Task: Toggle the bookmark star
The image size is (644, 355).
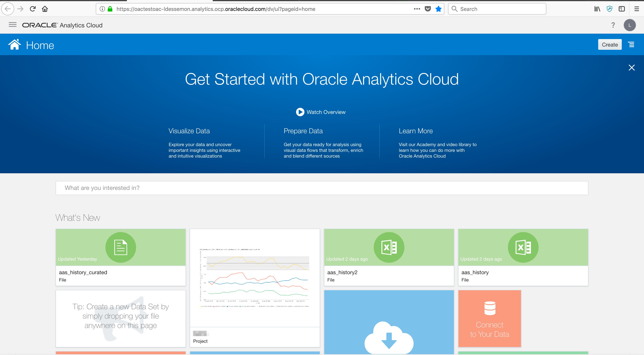Action: pos(439,9)
